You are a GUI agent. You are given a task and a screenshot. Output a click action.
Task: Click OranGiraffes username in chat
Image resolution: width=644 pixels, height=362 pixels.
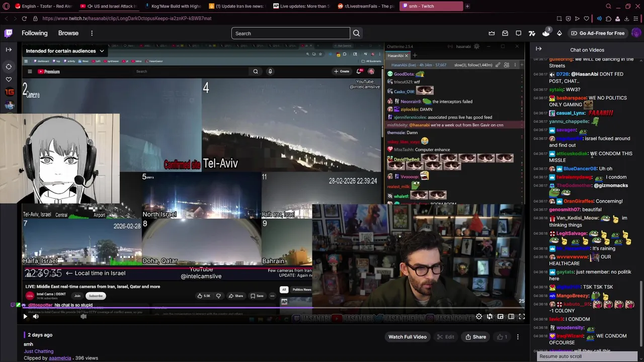point(578,201)
